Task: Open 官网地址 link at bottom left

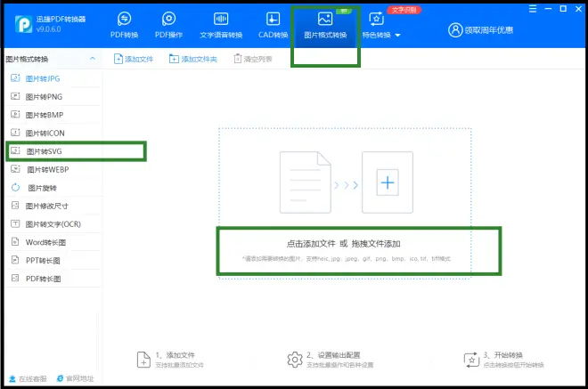Action: click(x=75, y=378)
